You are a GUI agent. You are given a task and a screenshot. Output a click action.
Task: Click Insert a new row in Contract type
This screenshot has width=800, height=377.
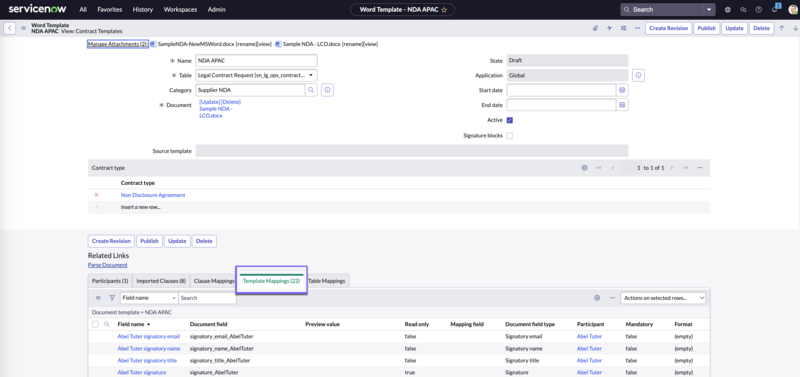[x=141, y=208]
